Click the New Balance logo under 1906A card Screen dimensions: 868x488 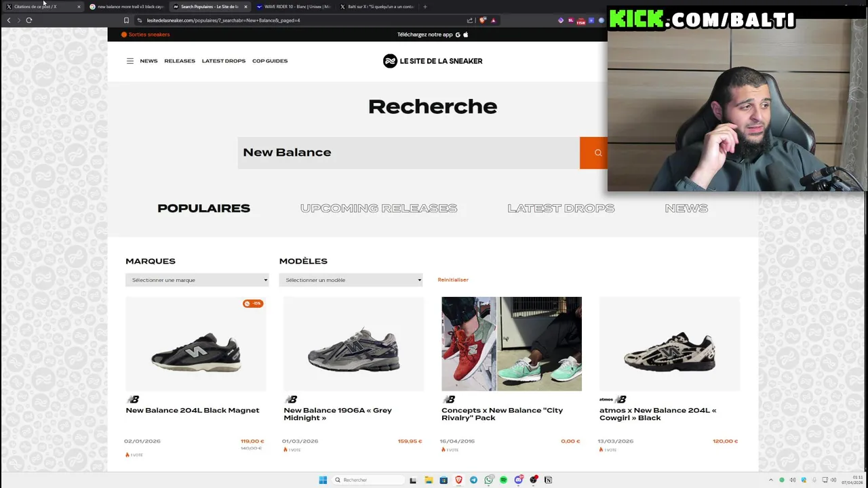(291, 399)
